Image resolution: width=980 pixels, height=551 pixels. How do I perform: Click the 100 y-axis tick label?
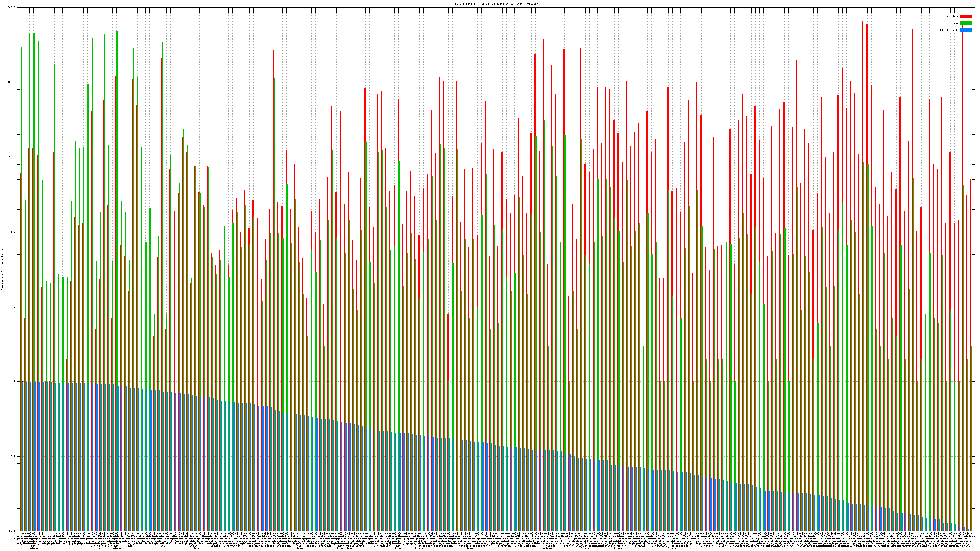pyautogui.click(x=13, y=232)
